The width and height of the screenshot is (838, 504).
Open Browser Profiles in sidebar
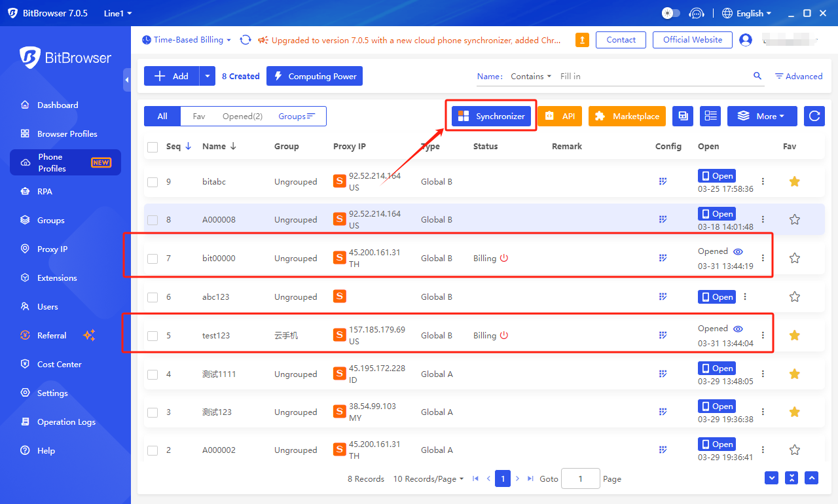click(x=67, y=134)
